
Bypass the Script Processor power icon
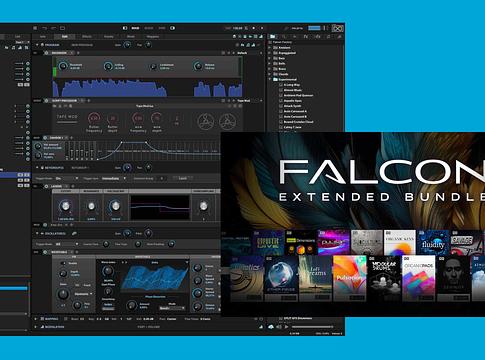pyautogui.click(x=46, y=100)
